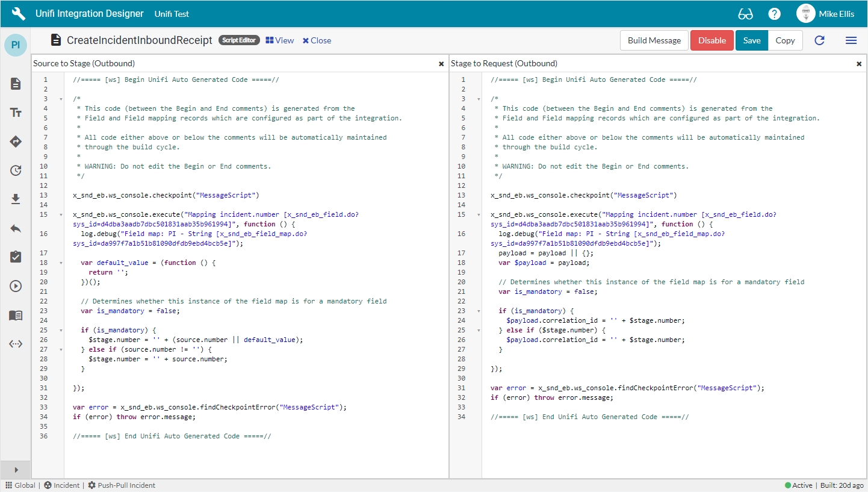Collapse code fold arrow at line 15 left pane
The height and width of the screenshot is (492, 868).
[60, 214]
